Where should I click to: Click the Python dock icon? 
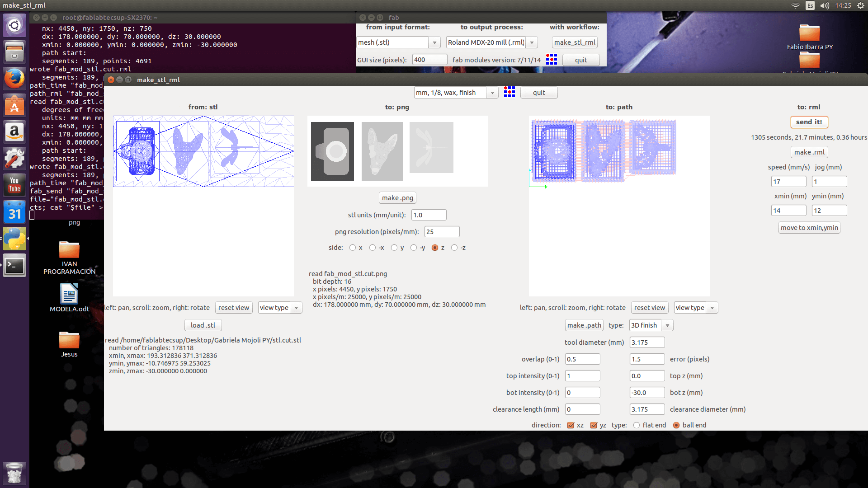coord(14,239)
